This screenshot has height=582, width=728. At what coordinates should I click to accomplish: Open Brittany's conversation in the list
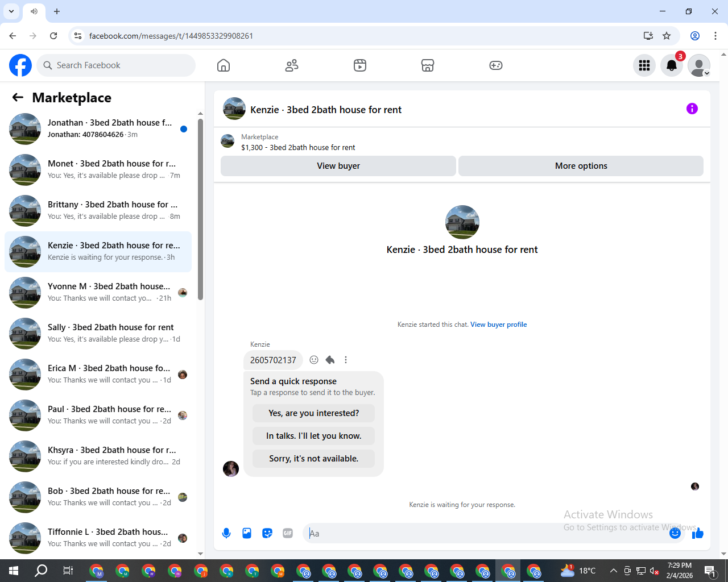[98, 211]
